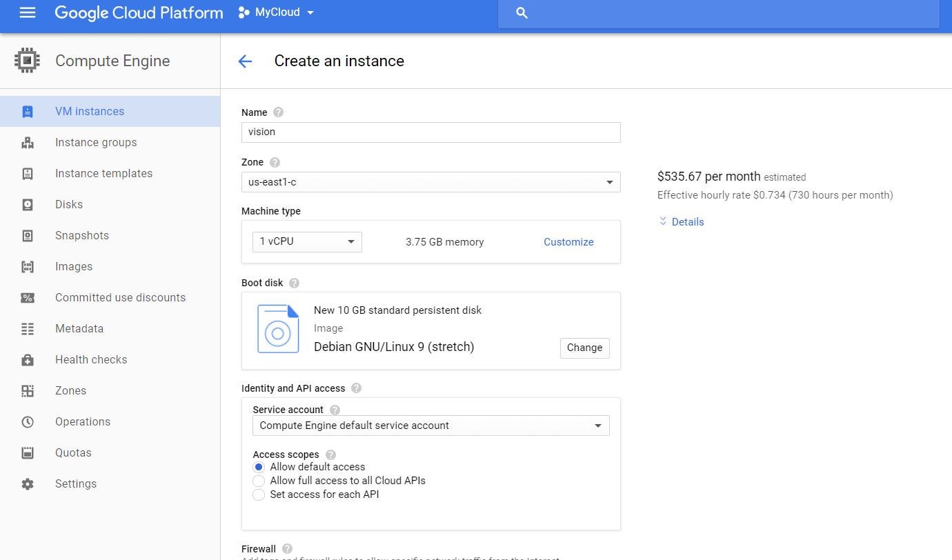Open the hamburger navigation menu
Screen dimensions: 952x560
click(28, 12)
